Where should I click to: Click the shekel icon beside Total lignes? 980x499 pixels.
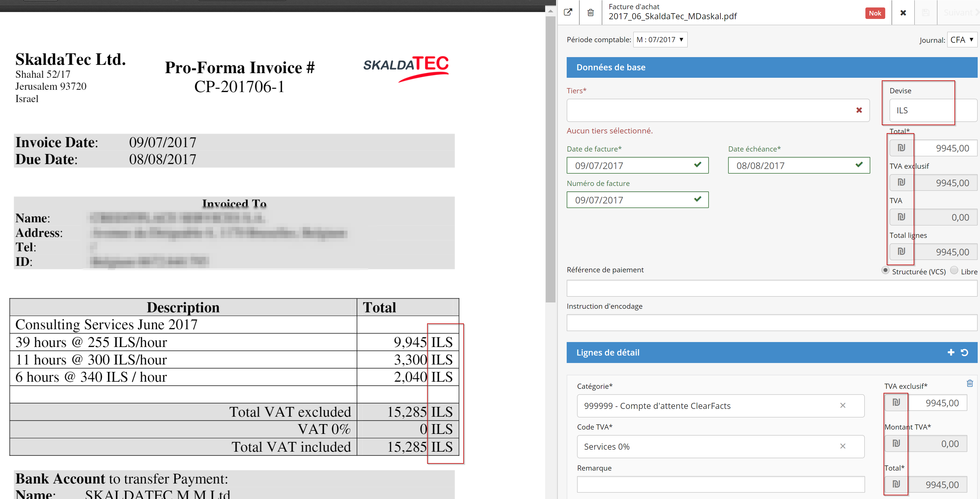tap(901, 252)
